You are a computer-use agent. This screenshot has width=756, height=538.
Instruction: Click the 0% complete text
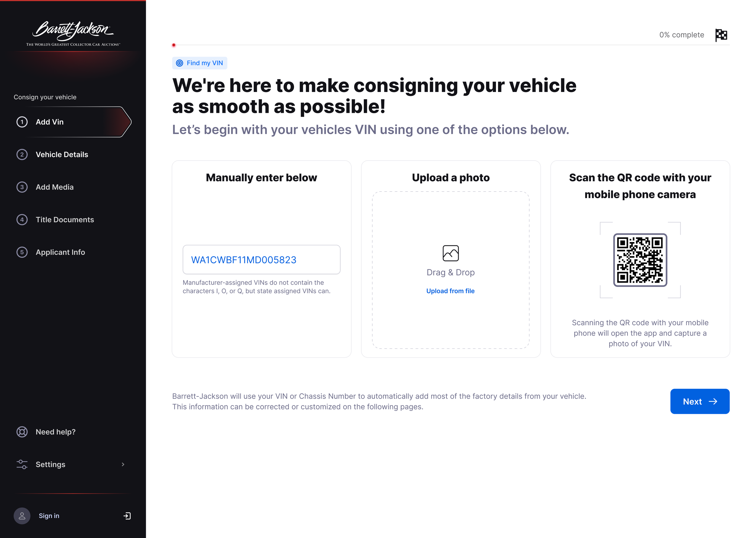pyautogui.click(x=682, y=35)
